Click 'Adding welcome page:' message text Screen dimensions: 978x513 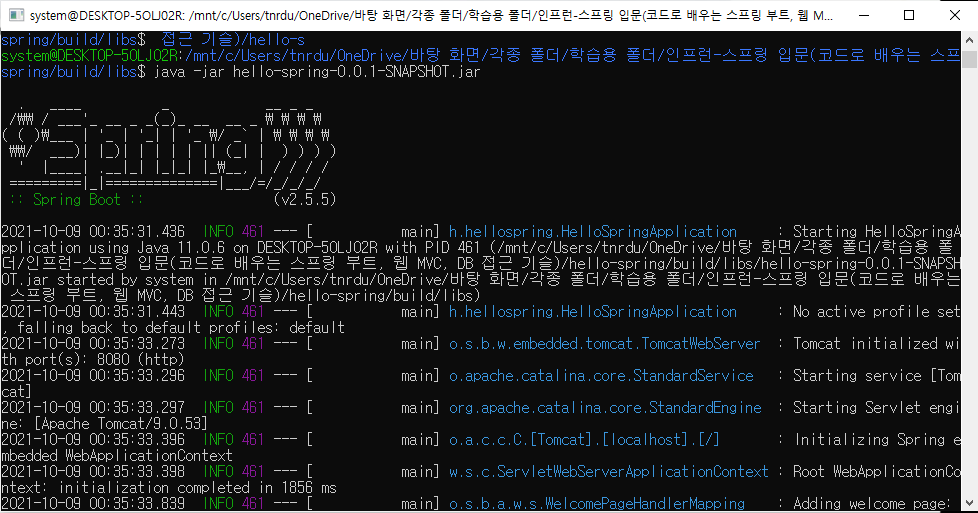[x=871, y=504]
